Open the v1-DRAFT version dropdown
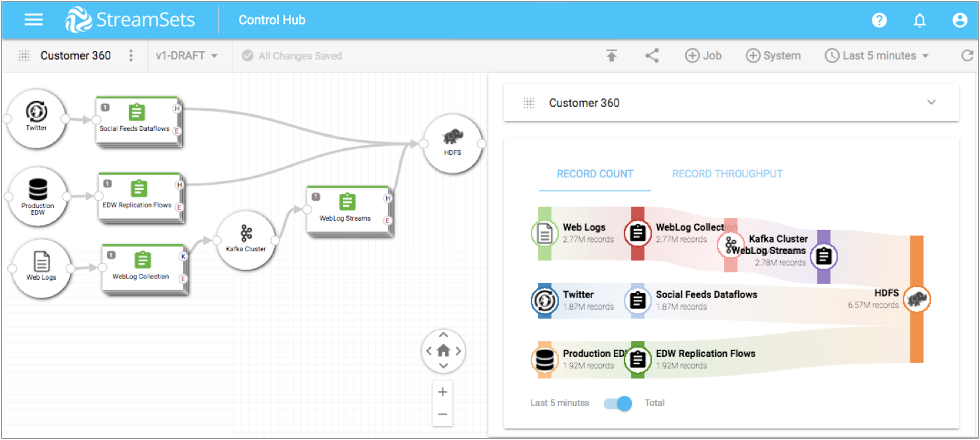This screenshot has height=440, width=980. (x=186, y=56)
